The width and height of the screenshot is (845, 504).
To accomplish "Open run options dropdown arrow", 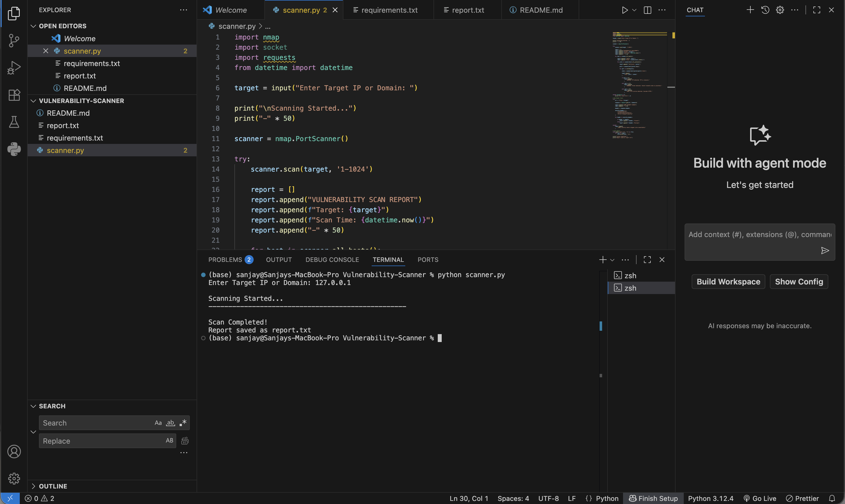I will tap(634, 10).
